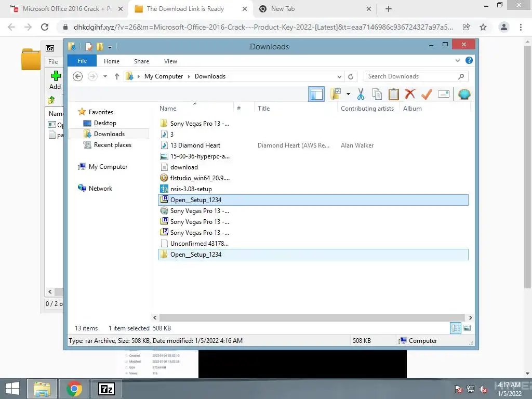Click the blue Help question mark icon
Viewport: 532px width, 399px height.
tap(469, 60)
